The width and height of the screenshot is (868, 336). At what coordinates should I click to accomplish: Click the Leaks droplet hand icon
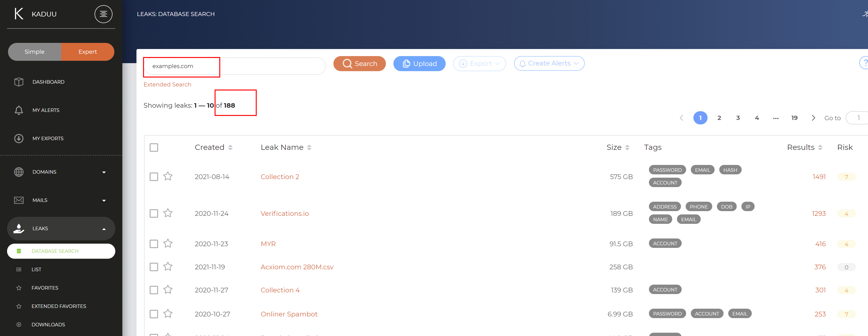(x=19, y=228)
